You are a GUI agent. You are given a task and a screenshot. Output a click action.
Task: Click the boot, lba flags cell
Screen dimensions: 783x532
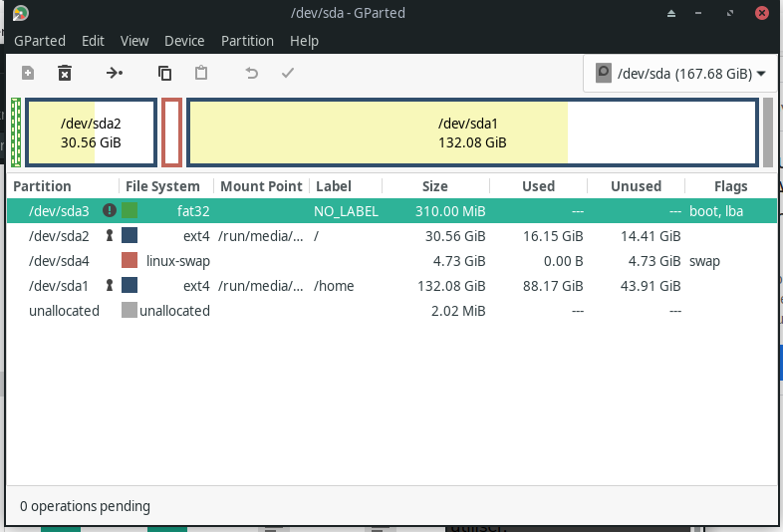pyautogui.click(x=716, y=211)
